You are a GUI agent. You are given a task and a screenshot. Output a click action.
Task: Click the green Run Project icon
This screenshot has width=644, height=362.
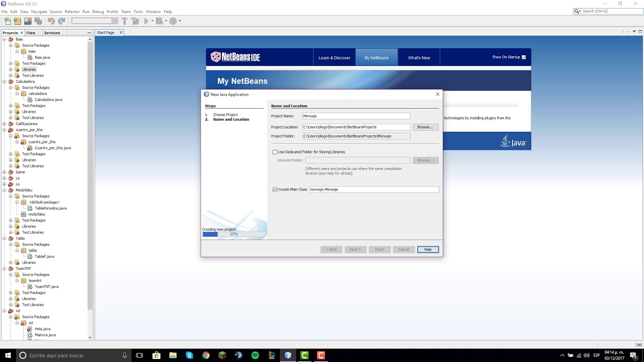tap(146, 21)
